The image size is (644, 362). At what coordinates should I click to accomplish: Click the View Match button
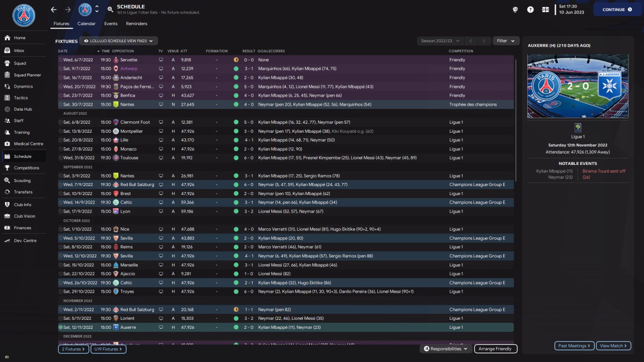pyautogui.click(x=613, y=346)
